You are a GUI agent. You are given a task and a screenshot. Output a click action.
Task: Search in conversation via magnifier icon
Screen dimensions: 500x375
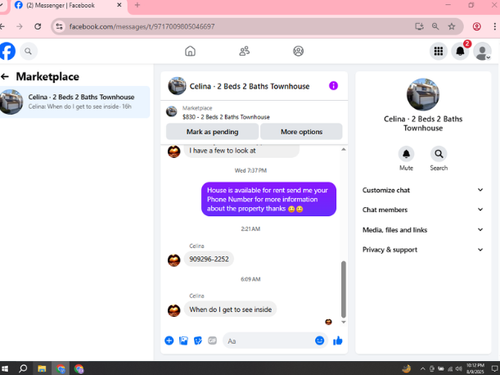click(439, 154)
